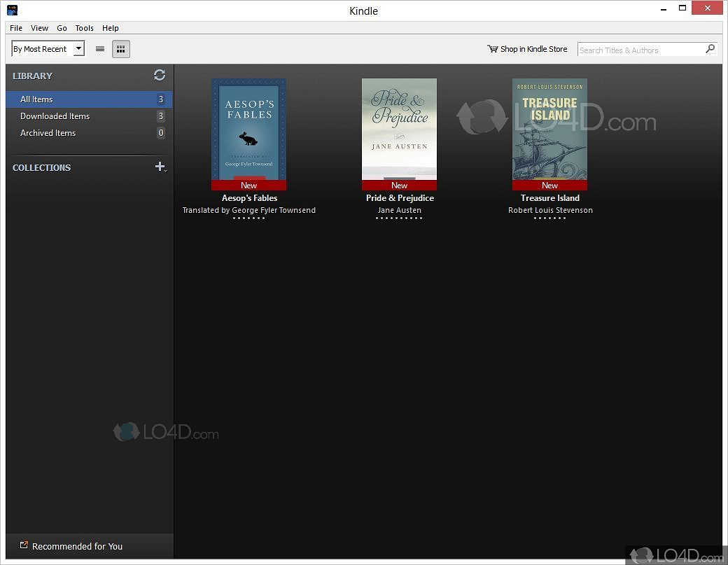Click the count badge beside Downloaded Items
This screenshot has height=565, width=728.
tap(160, 116)
